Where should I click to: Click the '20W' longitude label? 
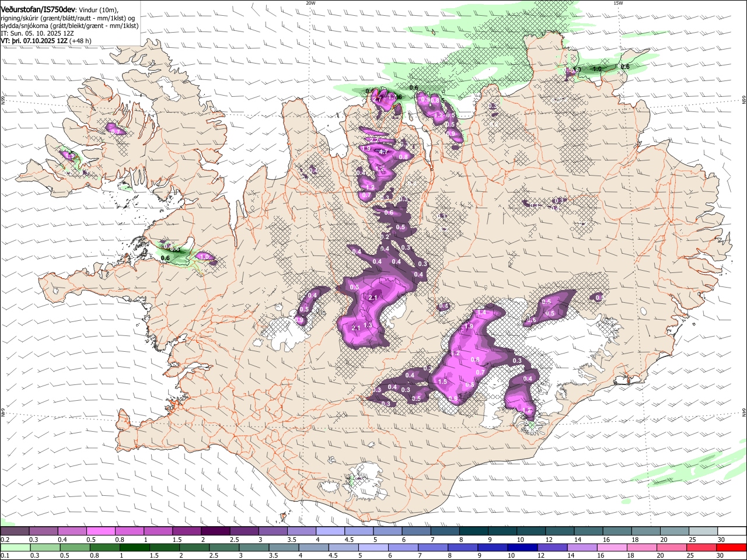click(x=310, y=2)
